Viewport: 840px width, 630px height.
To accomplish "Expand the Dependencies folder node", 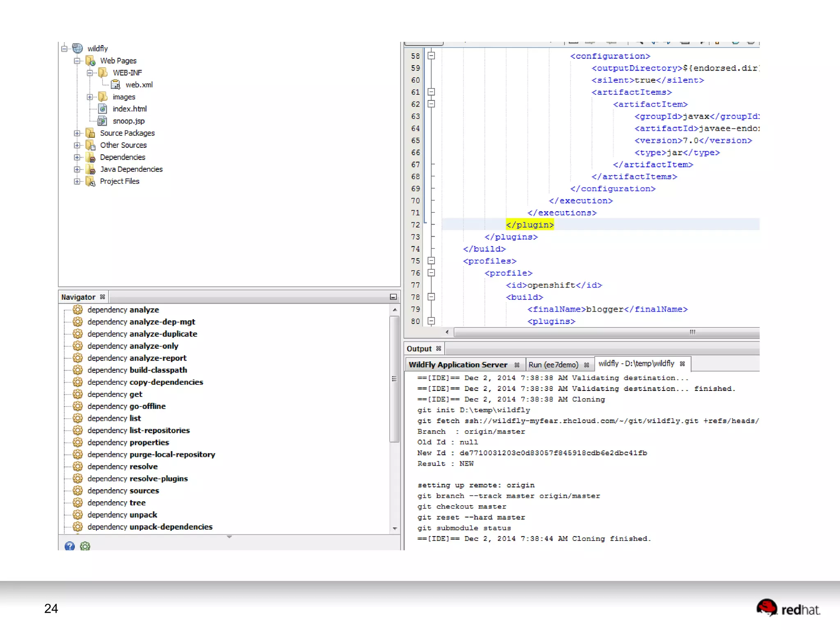I will pyautogui.click(x=77, y=157).
